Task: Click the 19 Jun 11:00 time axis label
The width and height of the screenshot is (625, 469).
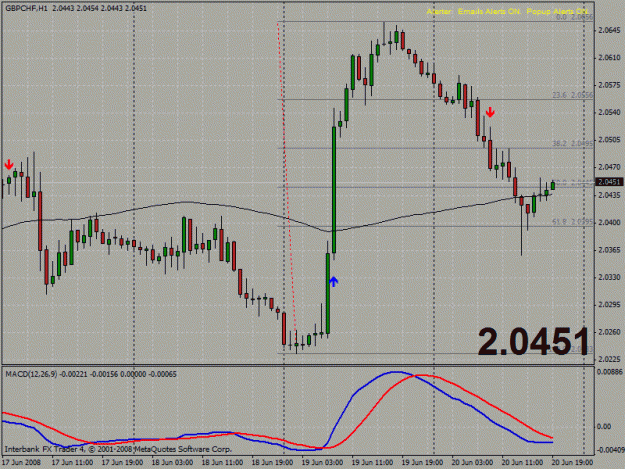Action: [372, 463]
